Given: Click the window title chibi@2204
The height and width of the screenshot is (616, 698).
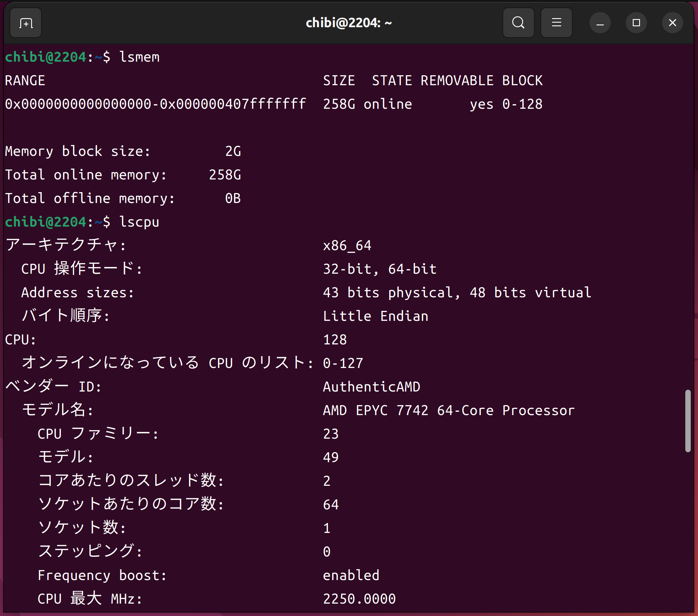Looking at the screenshot, I should (x=349, y=23).
